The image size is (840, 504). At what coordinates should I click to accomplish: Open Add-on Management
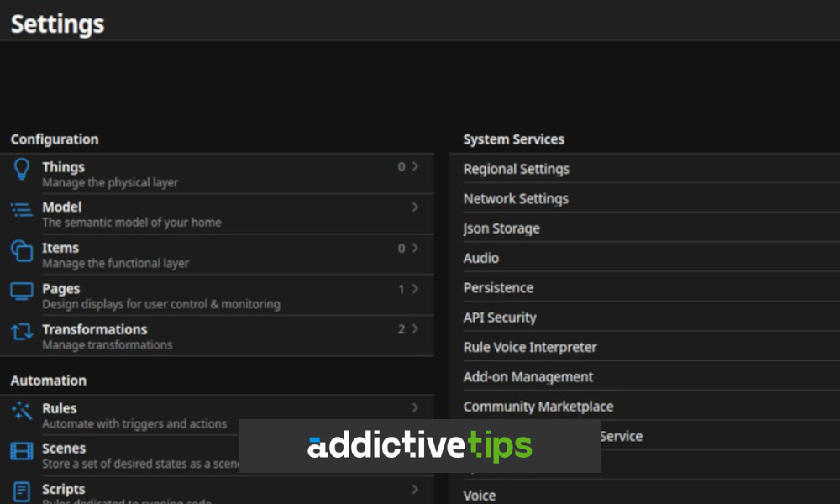click(x=528, y=376)
